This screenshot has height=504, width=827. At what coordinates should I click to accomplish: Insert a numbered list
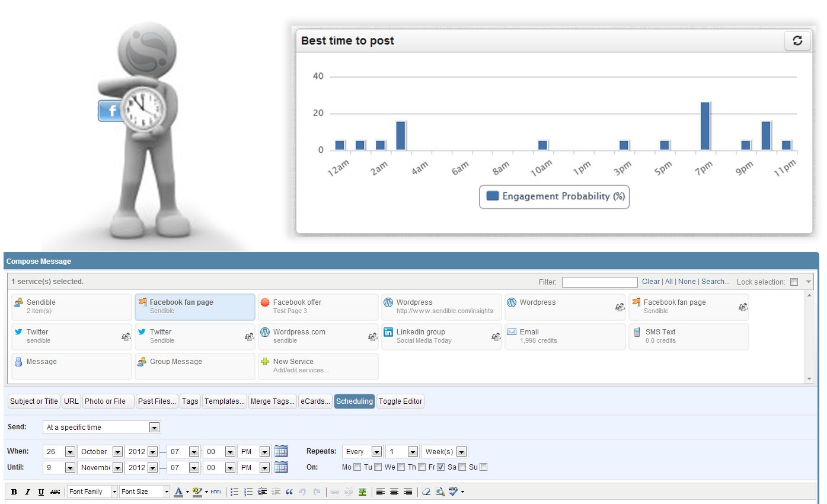[x=248, y=492]
